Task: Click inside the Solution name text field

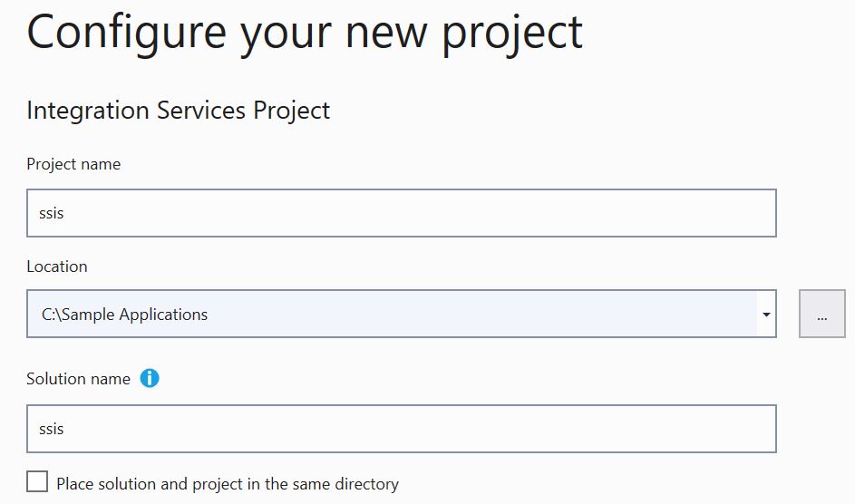Action: tap(402, 429)
